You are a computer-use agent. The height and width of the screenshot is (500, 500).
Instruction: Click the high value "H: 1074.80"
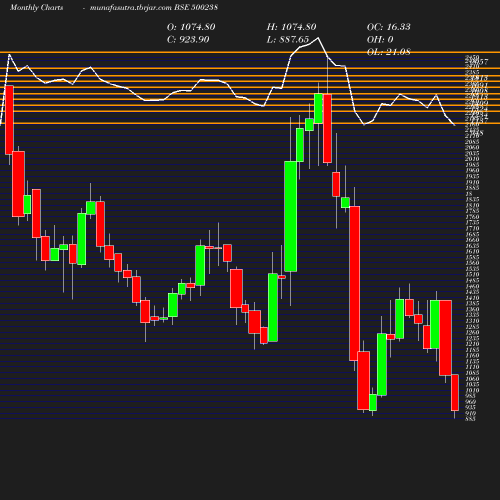pyautogui.click(x=291, y=27)
